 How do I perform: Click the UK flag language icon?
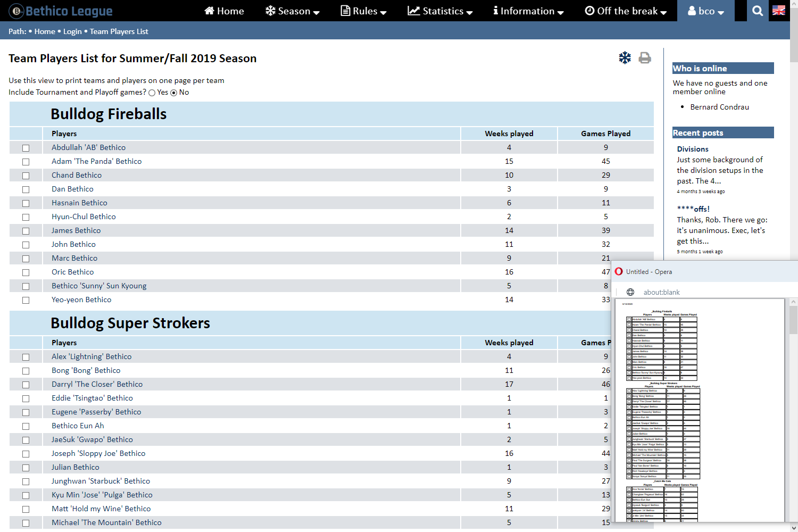[778, 11]
